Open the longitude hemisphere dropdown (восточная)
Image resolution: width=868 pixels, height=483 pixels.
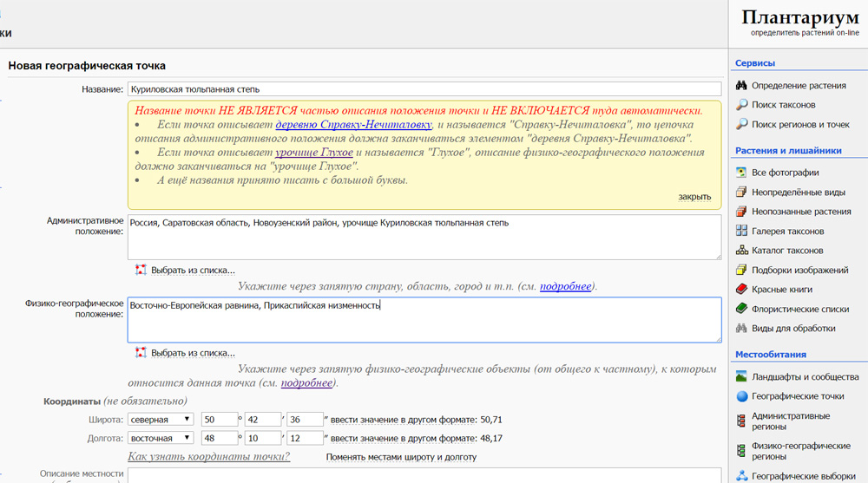click(x=161, y=439)
